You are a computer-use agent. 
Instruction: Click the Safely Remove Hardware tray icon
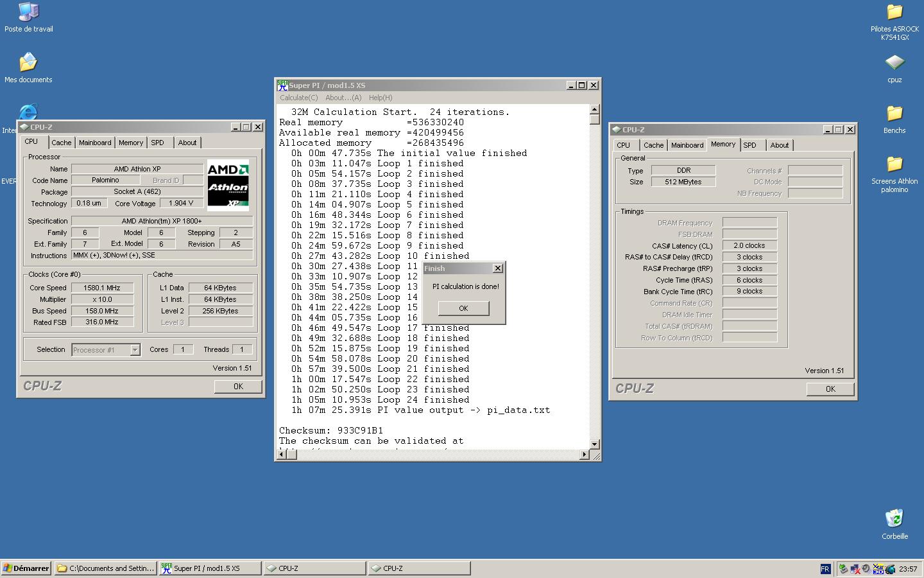pos(843,568)
